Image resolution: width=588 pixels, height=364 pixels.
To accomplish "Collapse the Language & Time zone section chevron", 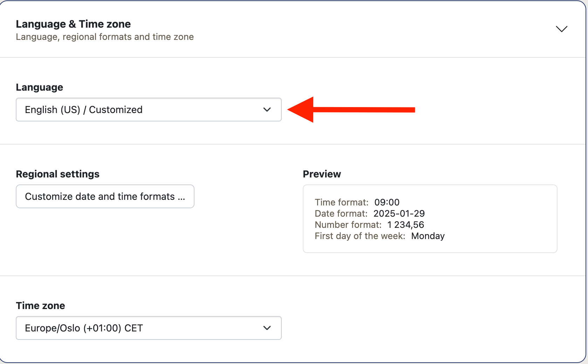I will pos(561,29).
